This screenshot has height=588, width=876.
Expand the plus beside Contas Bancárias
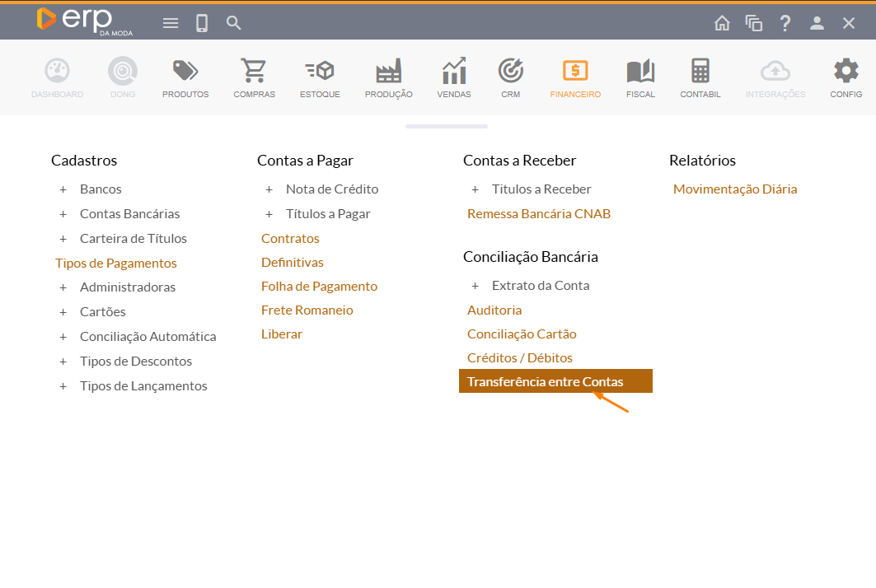point(63,214)
